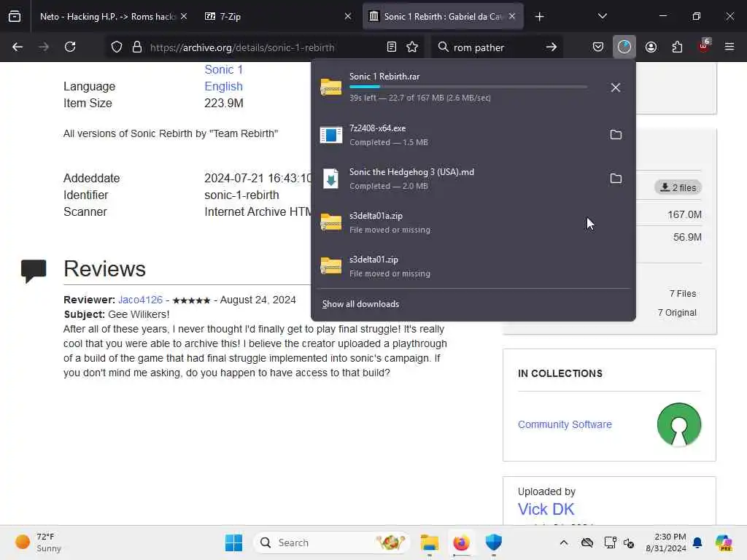Open a new browser tab
This screenshot has height=560, width=747.
tap(539, 17)
